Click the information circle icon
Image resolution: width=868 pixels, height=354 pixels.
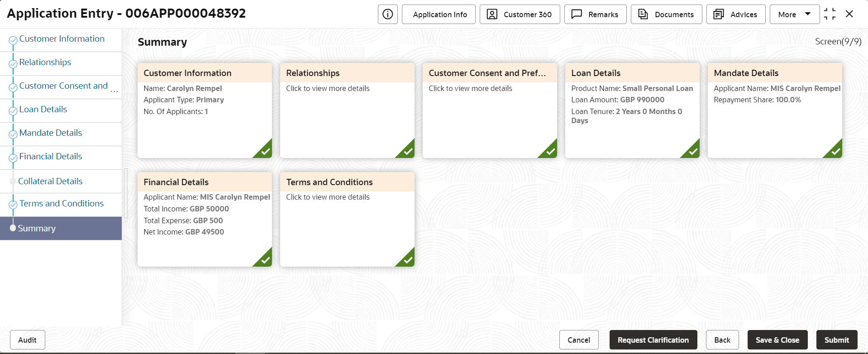click(388, 14)
